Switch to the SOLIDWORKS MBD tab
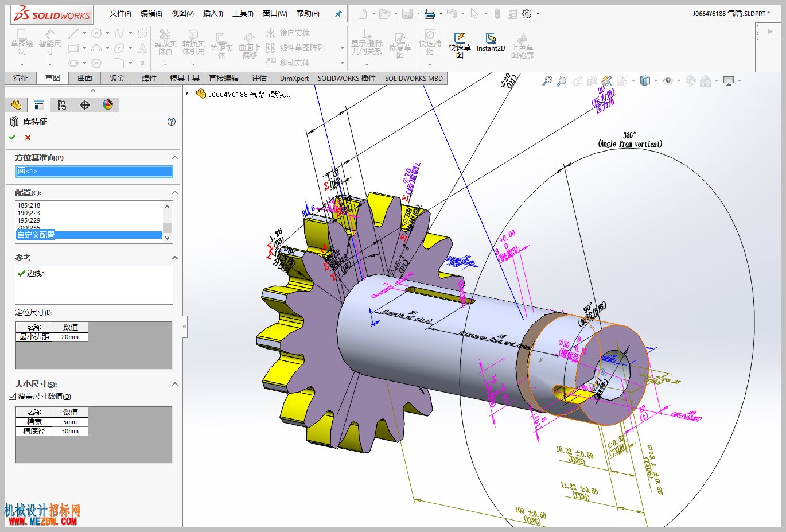Screen dimensions: 786x532 [x=414, y=78]
